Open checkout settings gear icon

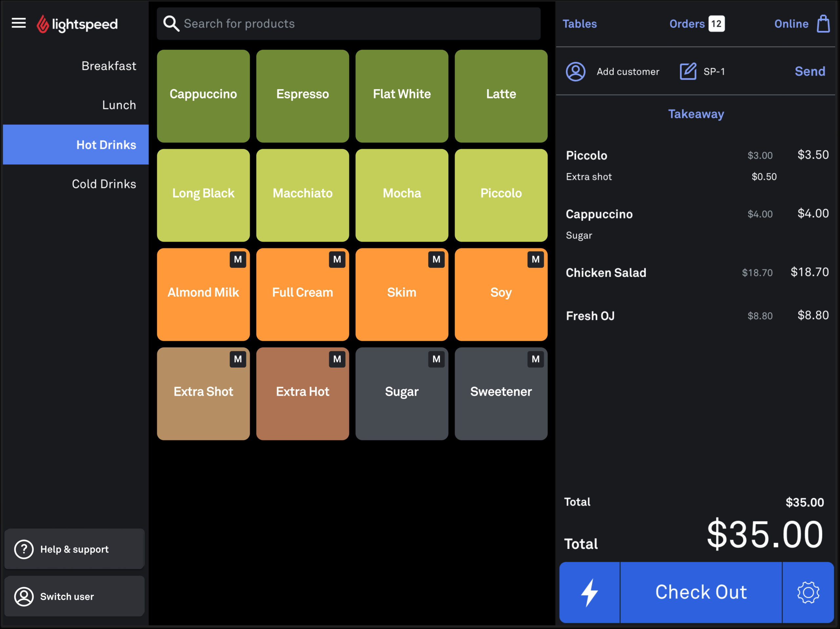pos(808,593)
